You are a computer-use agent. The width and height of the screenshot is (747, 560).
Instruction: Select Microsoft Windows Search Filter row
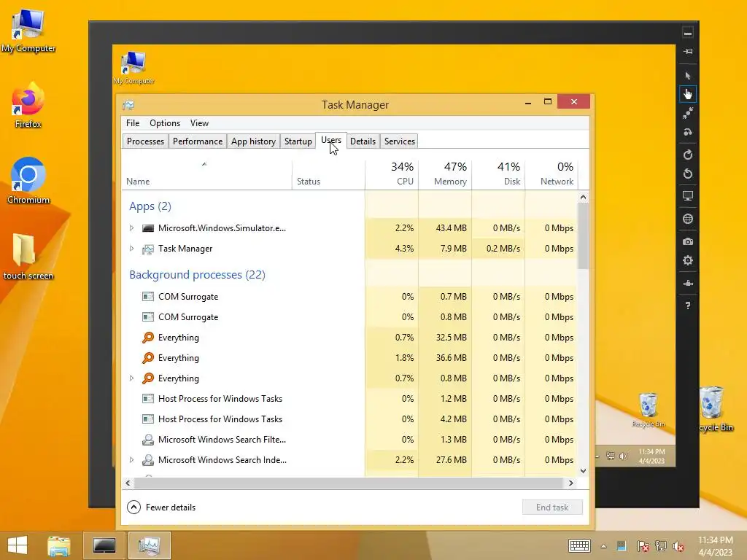click(349, 440)
